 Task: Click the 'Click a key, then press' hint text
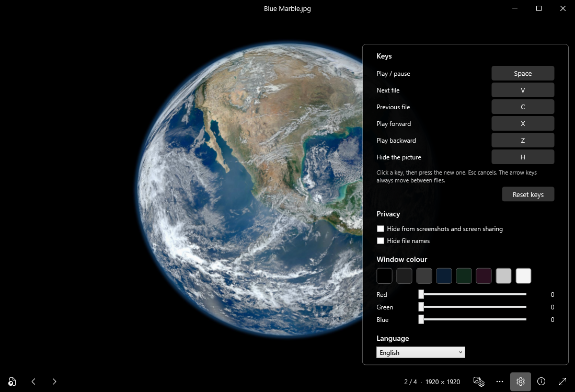coord(456,176)
